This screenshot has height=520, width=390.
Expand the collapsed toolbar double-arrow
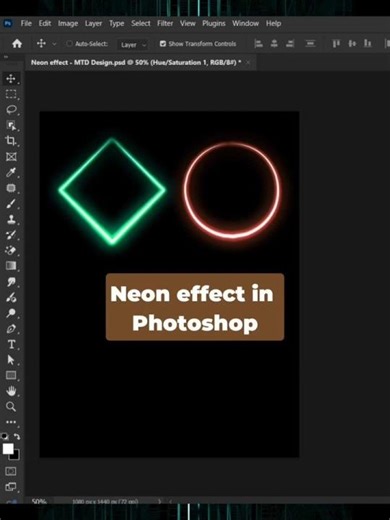[x=6, y=57]
